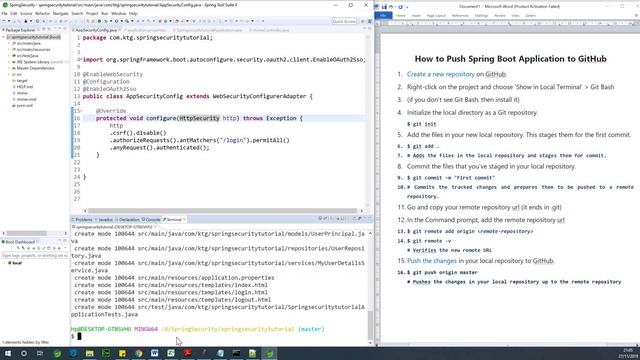
Task: Expand the local node in Boot Dashboard
Action: tap(4, 263)
